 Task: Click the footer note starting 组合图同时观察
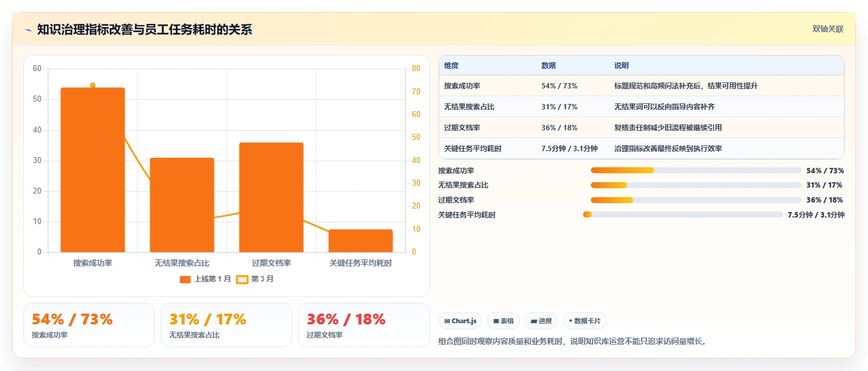(x=572, y=342)
